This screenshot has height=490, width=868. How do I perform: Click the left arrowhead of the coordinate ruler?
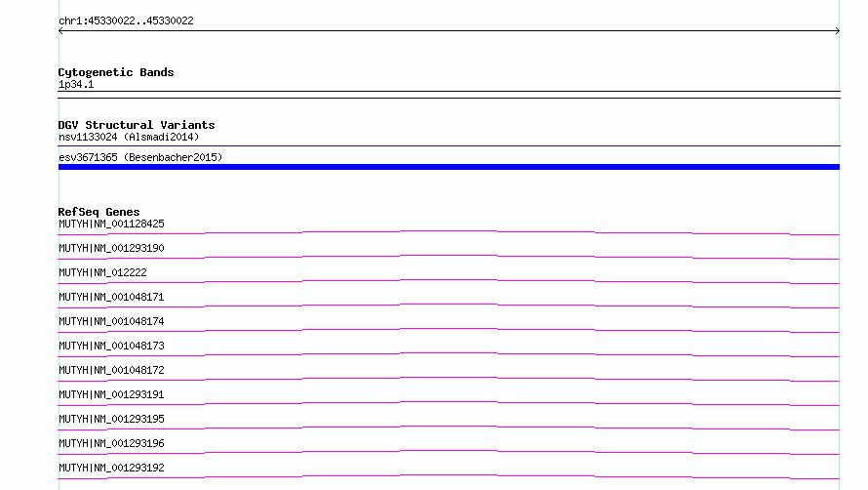coord(60,31)
